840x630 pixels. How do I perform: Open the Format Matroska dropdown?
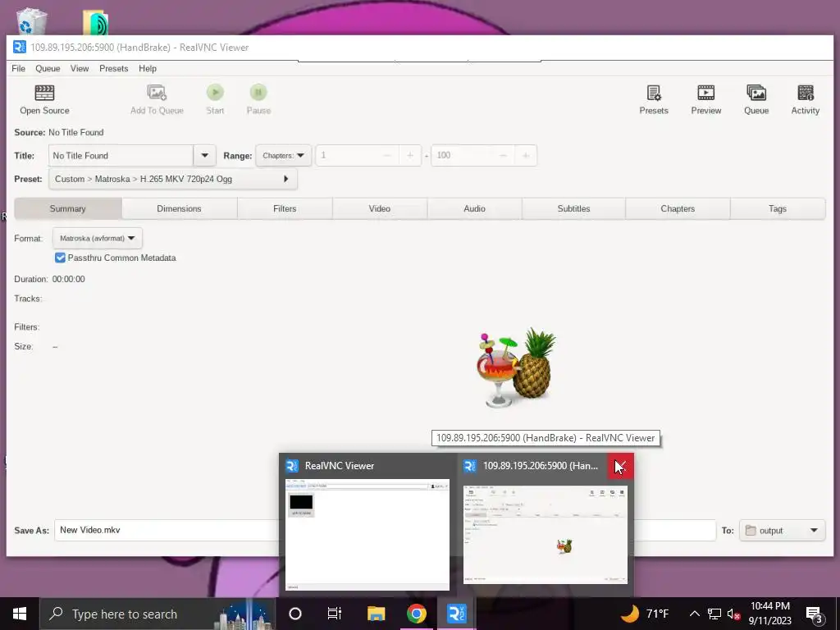coord(98,239)
